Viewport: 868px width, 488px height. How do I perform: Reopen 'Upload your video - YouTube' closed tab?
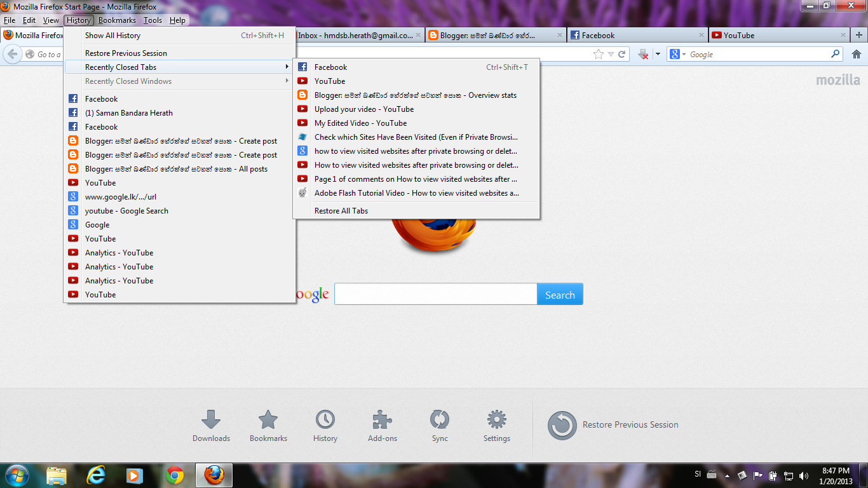click(x=416, y=109)
